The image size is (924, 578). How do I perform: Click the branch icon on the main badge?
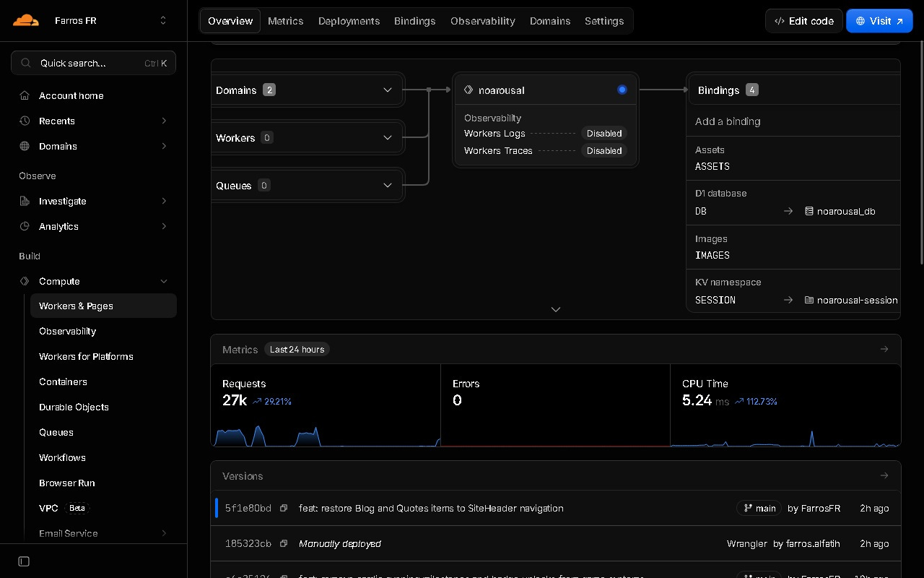pos(748,508)
